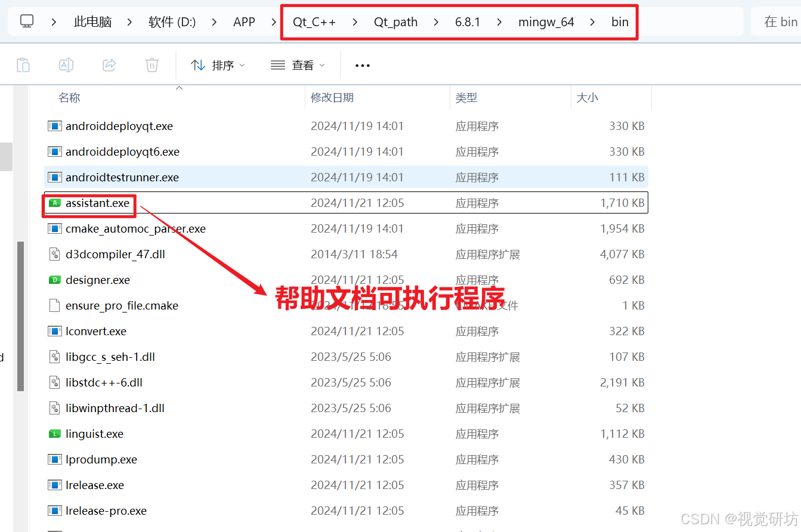The height and width of the screenshot is (532, 801).
Task: Click the lconvert.exe file icon
Action: (x=55, y=331)
